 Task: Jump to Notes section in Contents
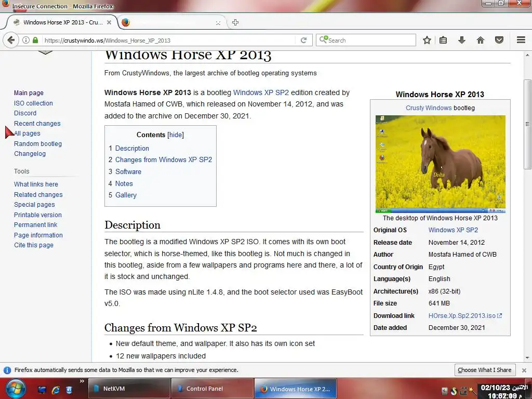click(x=124, y=183)
